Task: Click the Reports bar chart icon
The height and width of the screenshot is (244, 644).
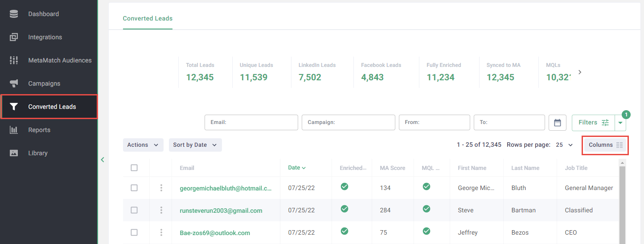Action: coord(14,130)
